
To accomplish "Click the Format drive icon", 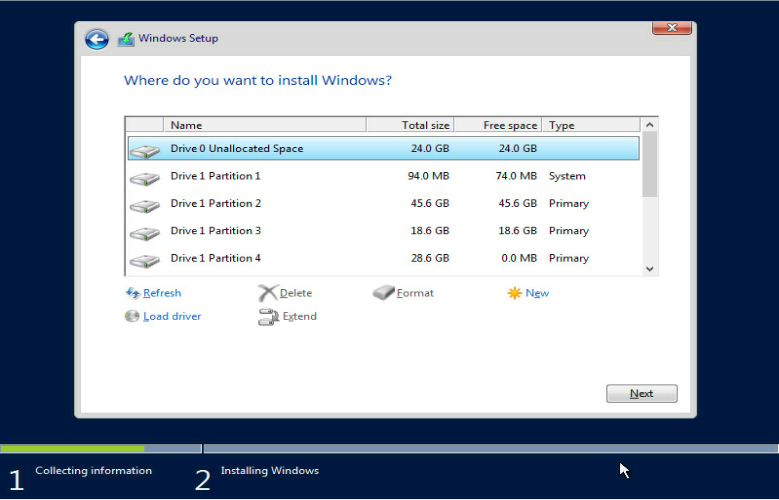I will click(x=383, y=293).
